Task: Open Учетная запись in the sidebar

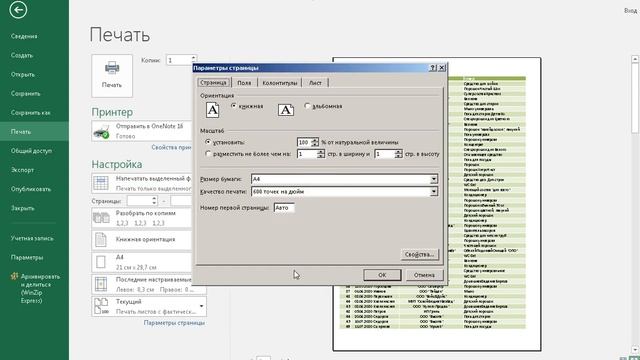Action: coord(32,238)
